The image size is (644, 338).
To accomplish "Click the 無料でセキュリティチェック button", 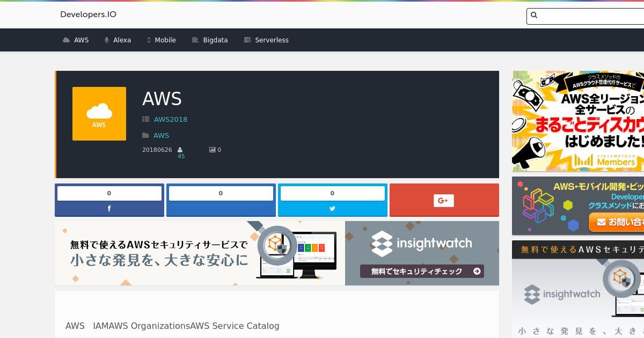I will 422,271.
